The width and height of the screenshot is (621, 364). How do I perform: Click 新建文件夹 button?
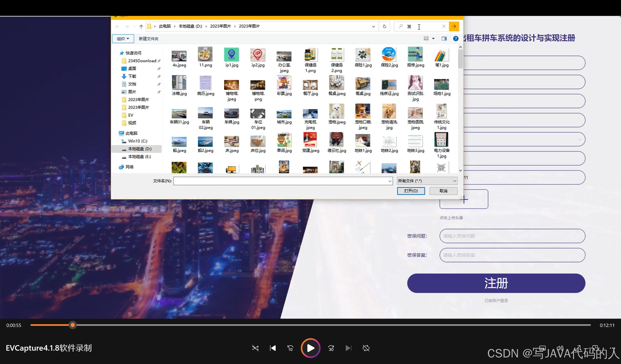pyautogui.click(x=148, y=39)
